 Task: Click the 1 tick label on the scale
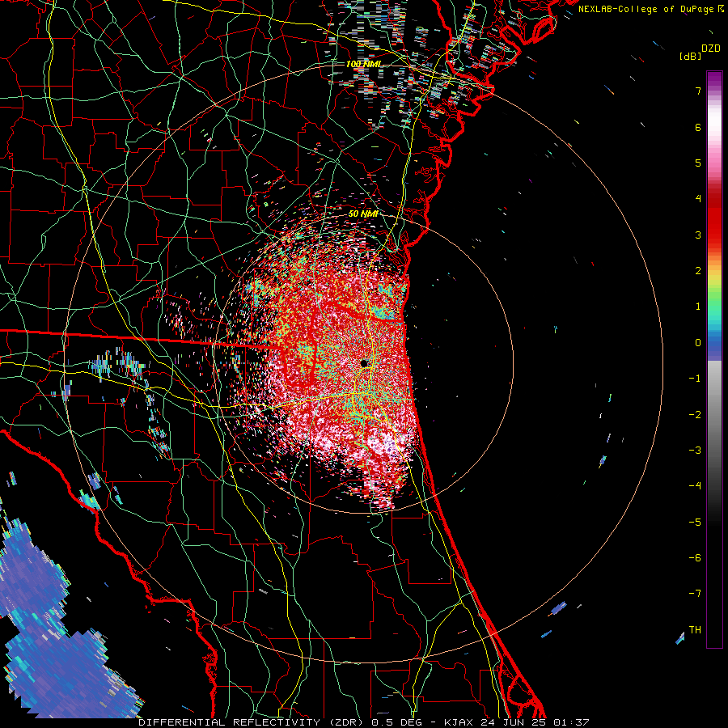[698, 307]
